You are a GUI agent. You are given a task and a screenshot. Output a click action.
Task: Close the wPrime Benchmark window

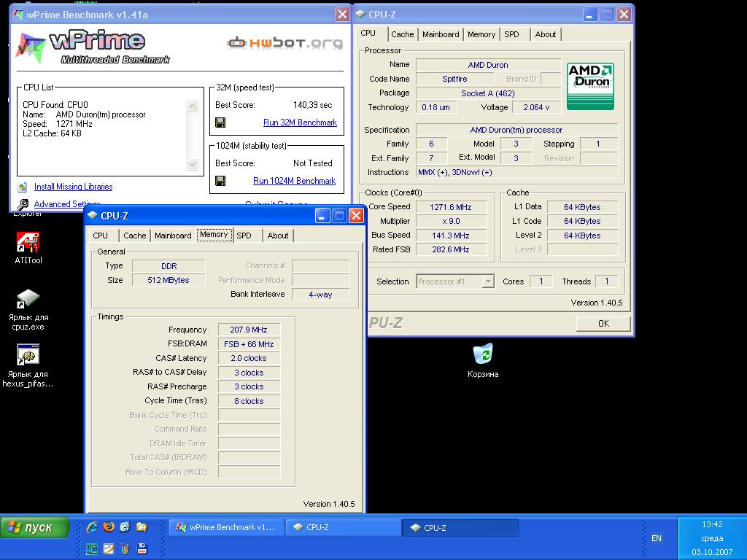(342, 15)
